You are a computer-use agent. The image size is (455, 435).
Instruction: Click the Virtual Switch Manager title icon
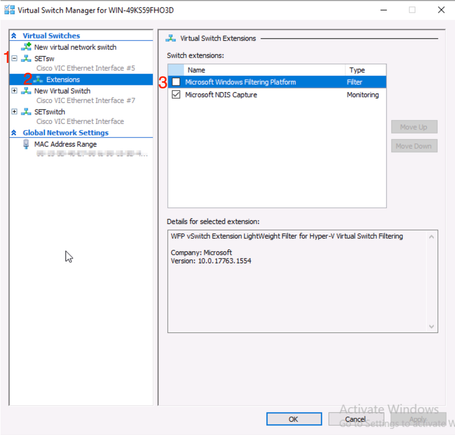point(9,10)
